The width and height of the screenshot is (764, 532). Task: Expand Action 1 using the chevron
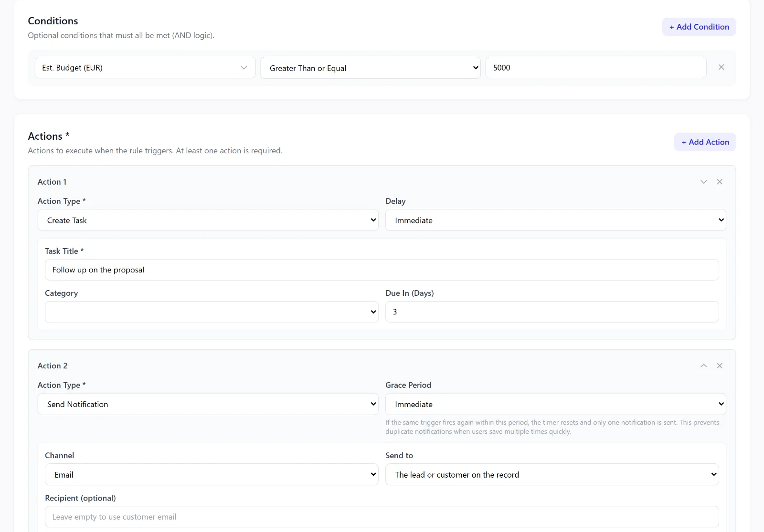tap(703, 182)
